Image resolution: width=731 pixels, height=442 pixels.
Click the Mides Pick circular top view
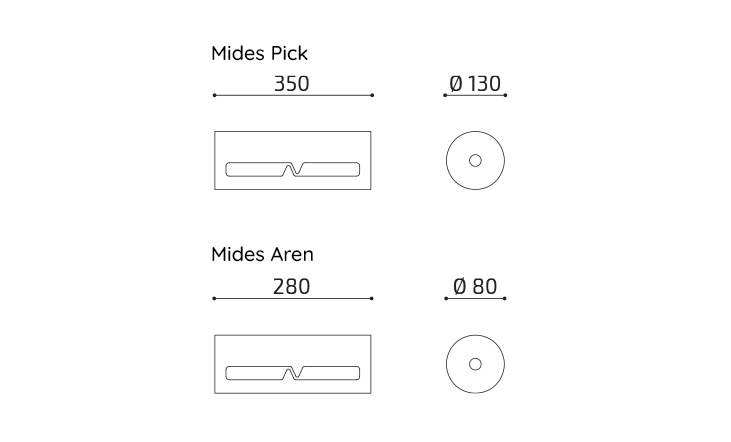pyautogui.click(x=475, y=160)
